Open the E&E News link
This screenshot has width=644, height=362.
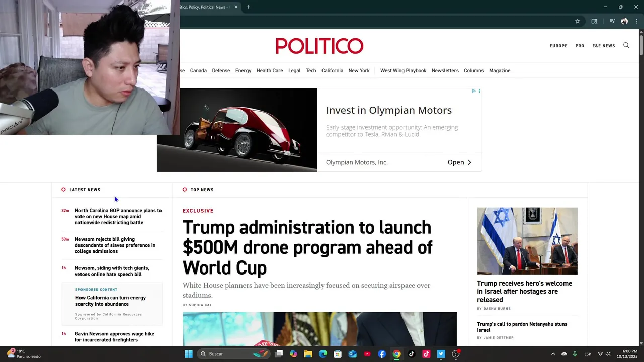604,46
